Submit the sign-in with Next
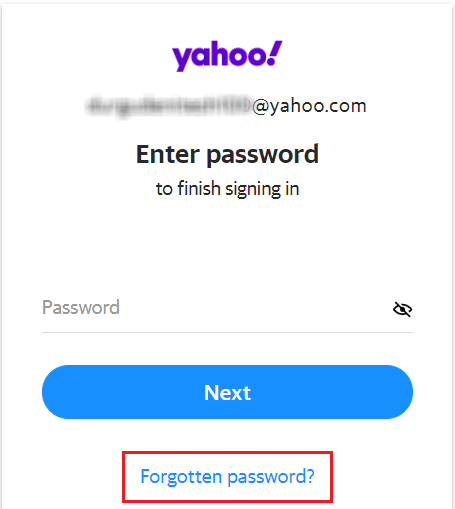This screenshot has height=509, width=455. pyautogui.click(x=227, y=392)
